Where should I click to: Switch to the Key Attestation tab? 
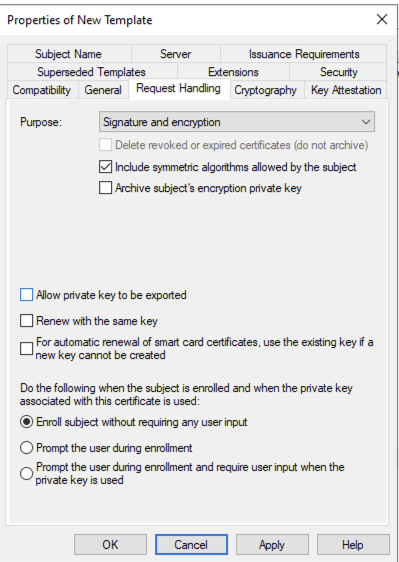pyautogui.click(x=346, y=90)
